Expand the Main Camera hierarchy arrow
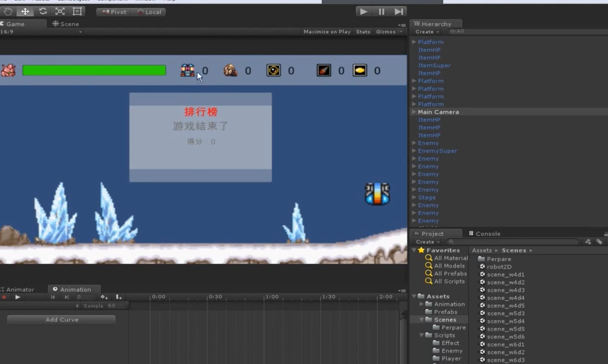This screenshot has height=364, width=608. 414,112
